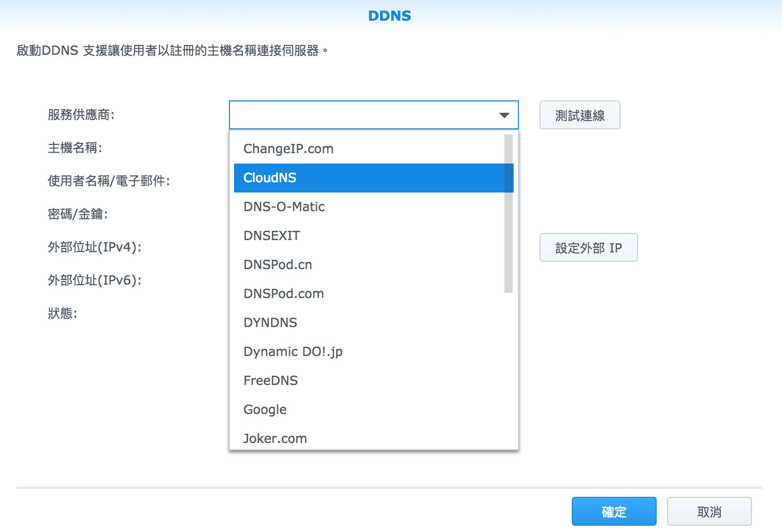Cancel the dialog with 取消

[709, 511]
